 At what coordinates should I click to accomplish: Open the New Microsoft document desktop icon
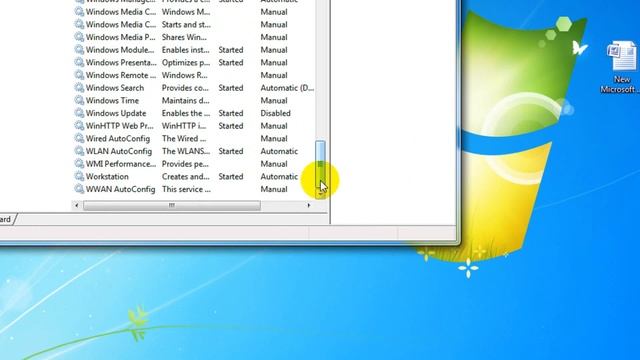tap(622, 67)
